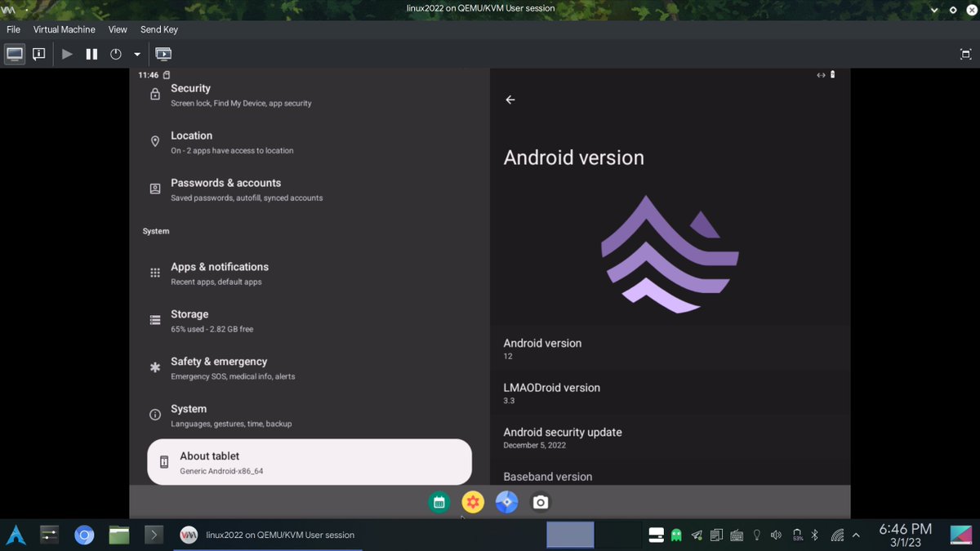Click the Android status bar clock 11:46

[x=149, y=75]
